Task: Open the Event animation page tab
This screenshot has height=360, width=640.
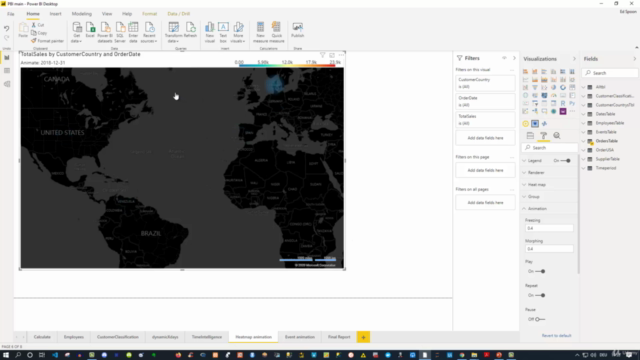Action: click(x=300, y=337)
